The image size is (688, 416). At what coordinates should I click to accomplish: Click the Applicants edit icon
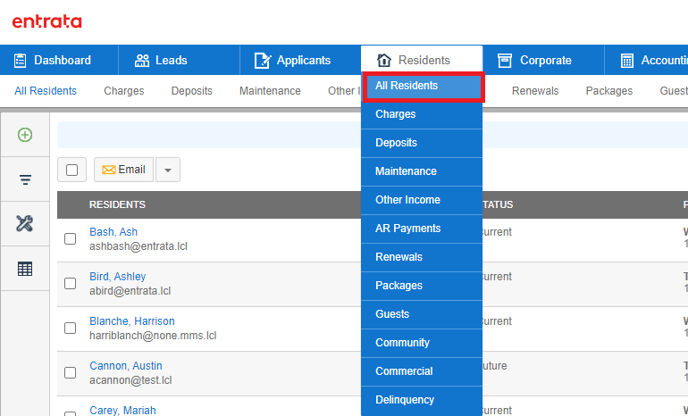coord(262,60)
